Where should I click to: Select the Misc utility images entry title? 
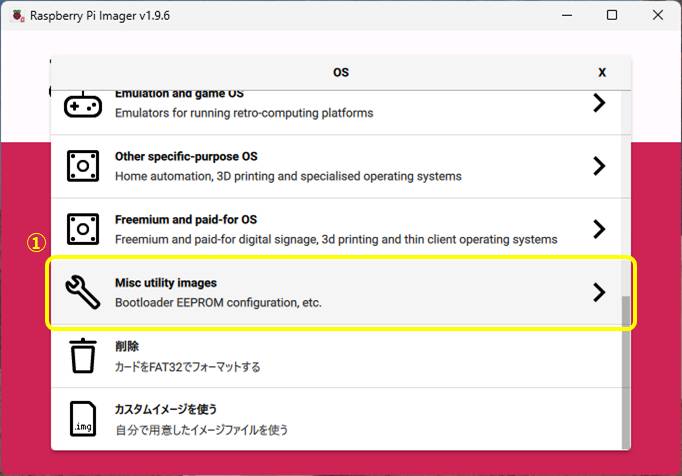tap(166, 283)
